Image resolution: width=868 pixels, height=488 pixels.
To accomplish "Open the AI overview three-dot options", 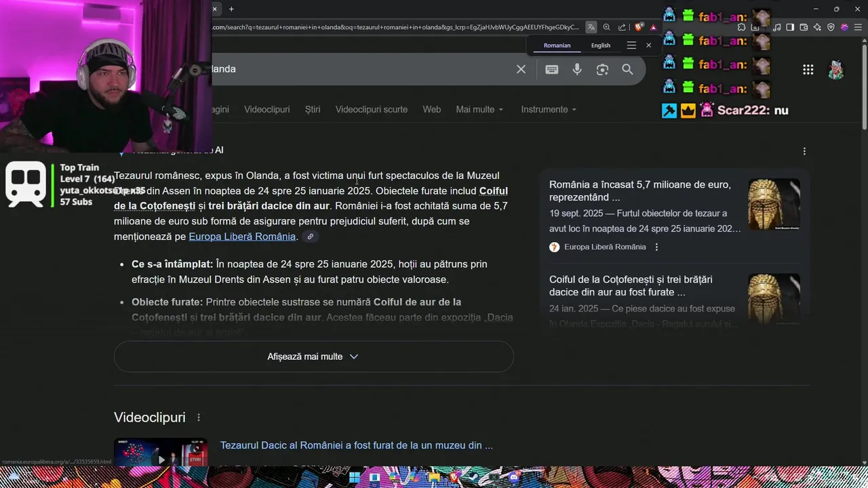I will pos(804,151).
